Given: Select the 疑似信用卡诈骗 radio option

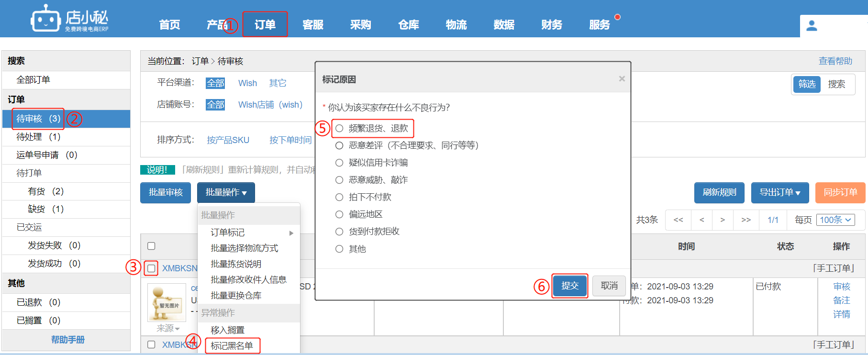Looking at the screenshot, I should click(x=339, y=163).
